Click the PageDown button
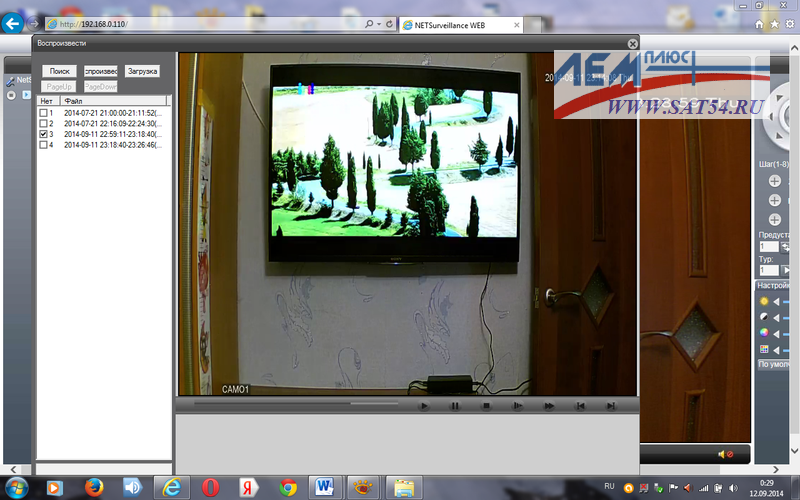The image size is (800, 500). pyautogui.click(x=101, y=87)
